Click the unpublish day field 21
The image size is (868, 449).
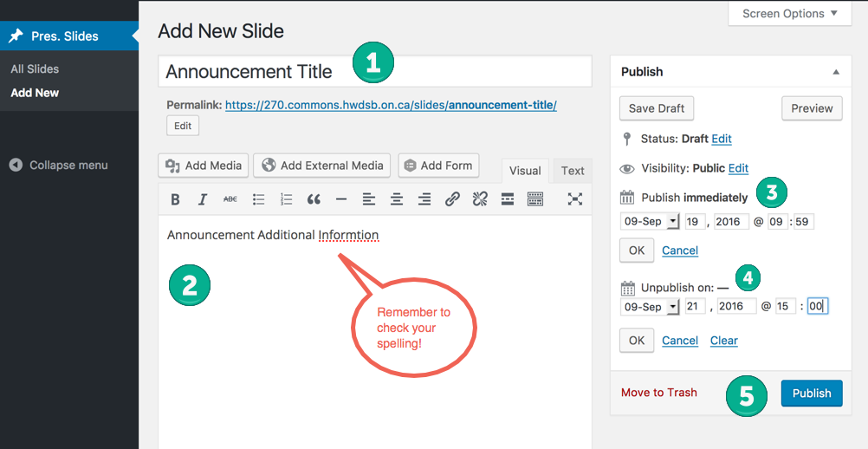(x=696, y=306)
